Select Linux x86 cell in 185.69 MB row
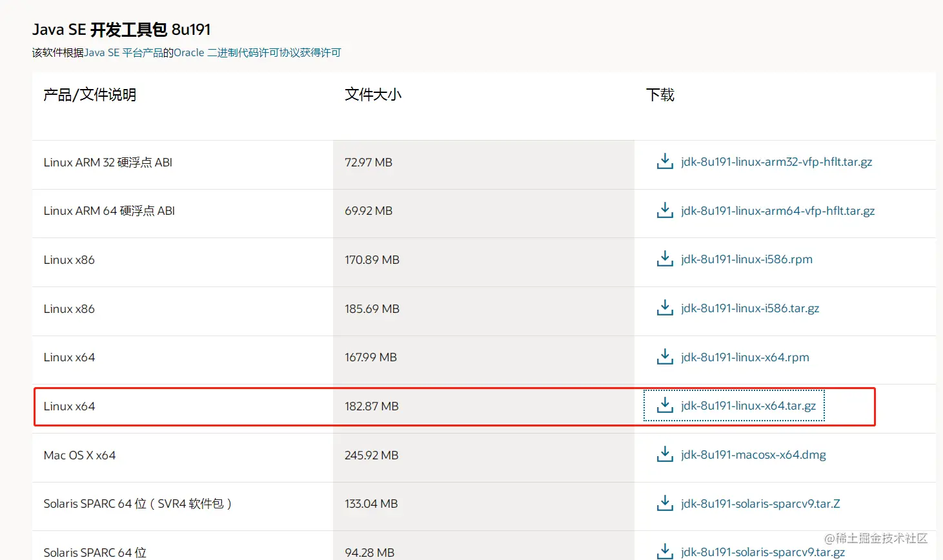The height and width of the screenshot is (560, 943). click(69, 309)
